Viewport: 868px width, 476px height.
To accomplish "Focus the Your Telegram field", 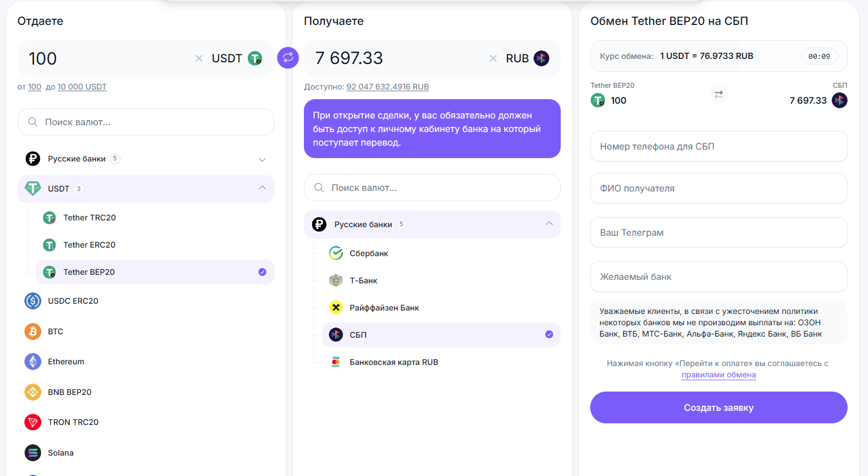I will pyautogui.click(x=718, y=232).
